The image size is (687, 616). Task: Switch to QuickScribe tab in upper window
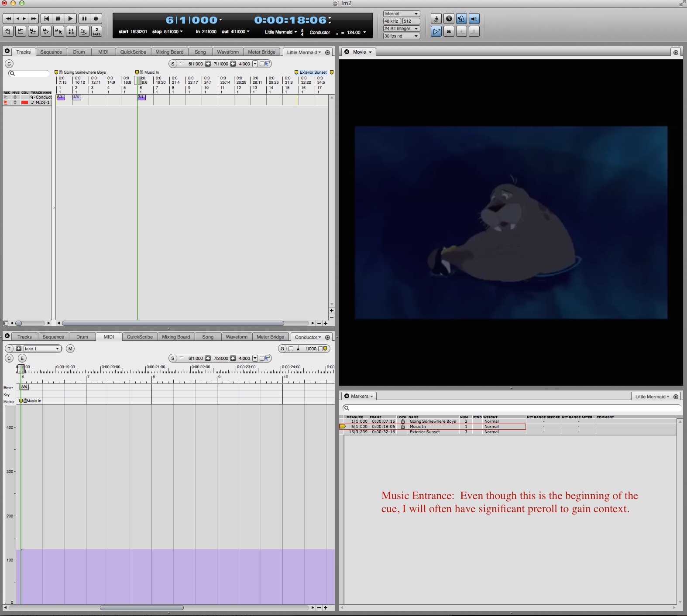pyautogui.click(x=133, y=52)
